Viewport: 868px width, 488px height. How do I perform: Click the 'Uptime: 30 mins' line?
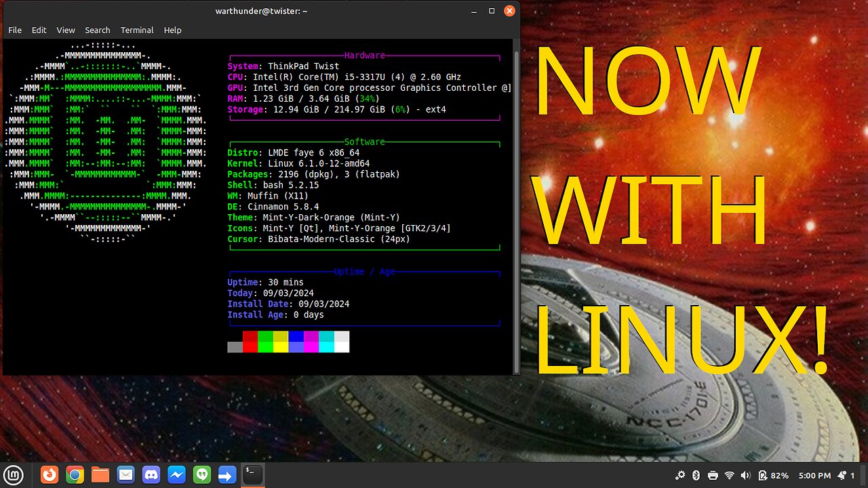pyautogui.click(x=265, y=282)
